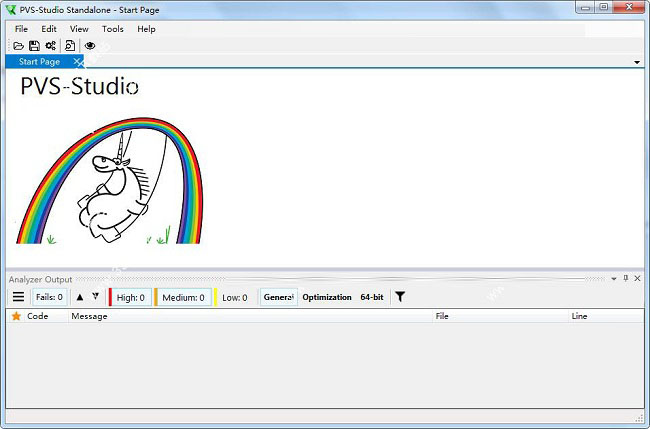The width and height of the screenshot is (650, 429).
Task: Open the Tools menu
Action: pos(113,29)
